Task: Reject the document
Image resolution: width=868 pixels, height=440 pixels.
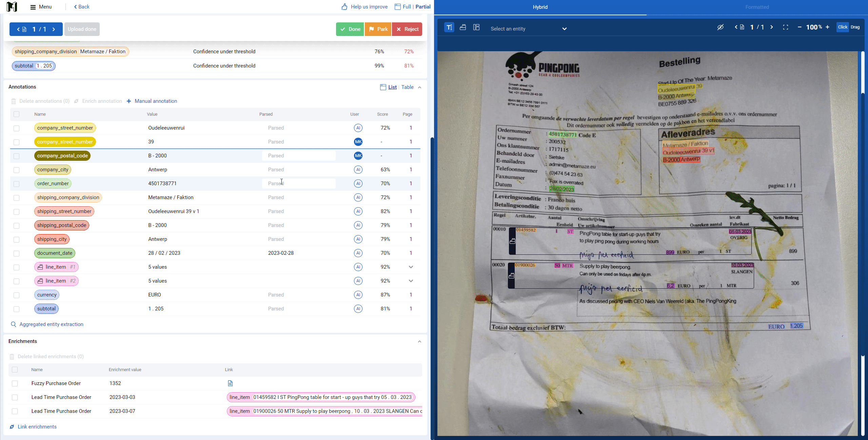Action: pyautogui.click(x=407, y=29)
